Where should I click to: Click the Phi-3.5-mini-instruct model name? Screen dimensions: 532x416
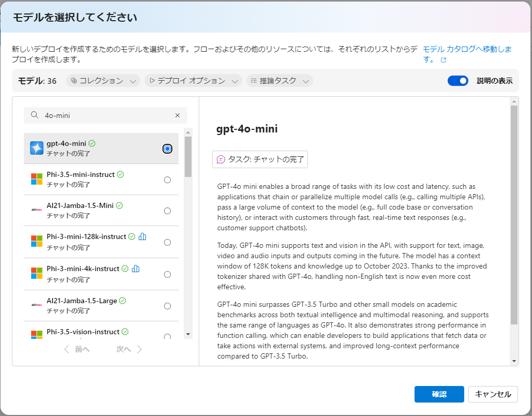click(80, 174)
